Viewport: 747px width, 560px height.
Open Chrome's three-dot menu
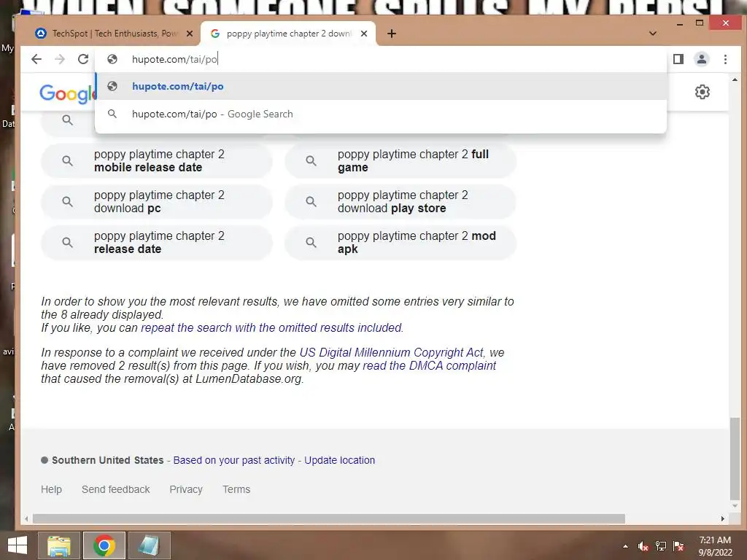tap(725, 59)
